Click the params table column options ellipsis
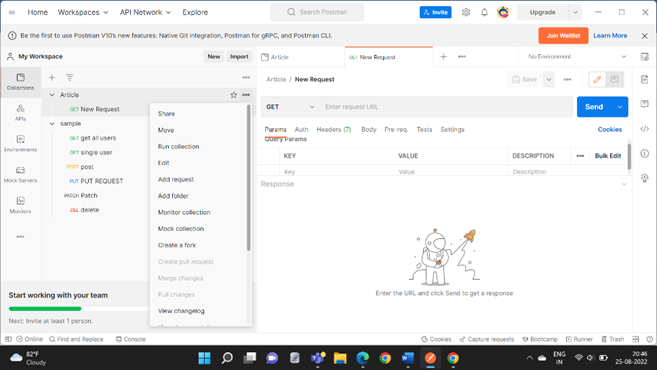 coord(580,156)
